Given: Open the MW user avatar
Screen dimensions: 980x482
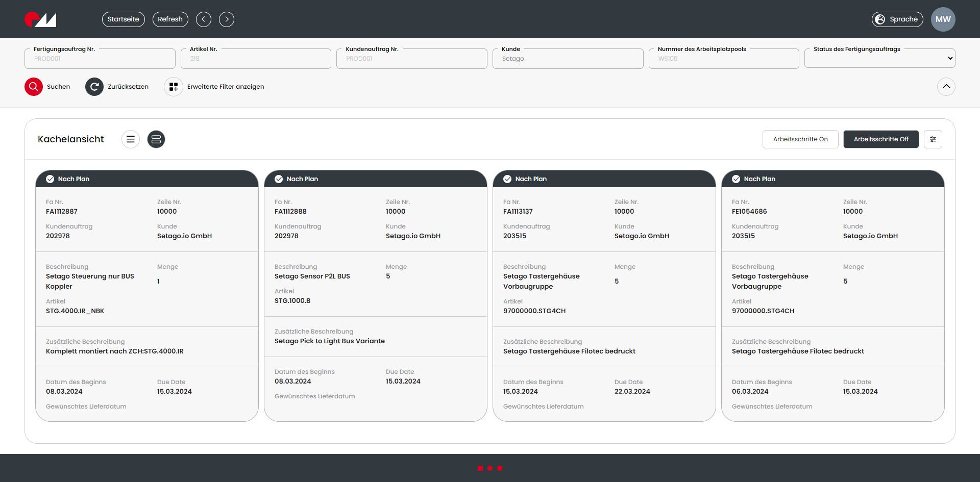Looking at the screenshot, I should click(x=943, y=19).
